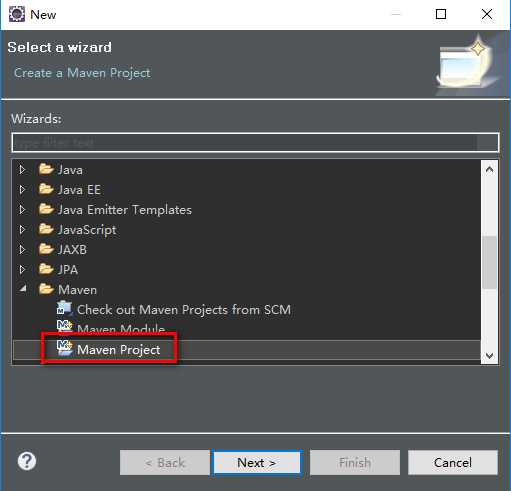The width and height of the screenshot is (511, 491).
Task: Focus the wizard filter text field
Action: tap(255, 143)
